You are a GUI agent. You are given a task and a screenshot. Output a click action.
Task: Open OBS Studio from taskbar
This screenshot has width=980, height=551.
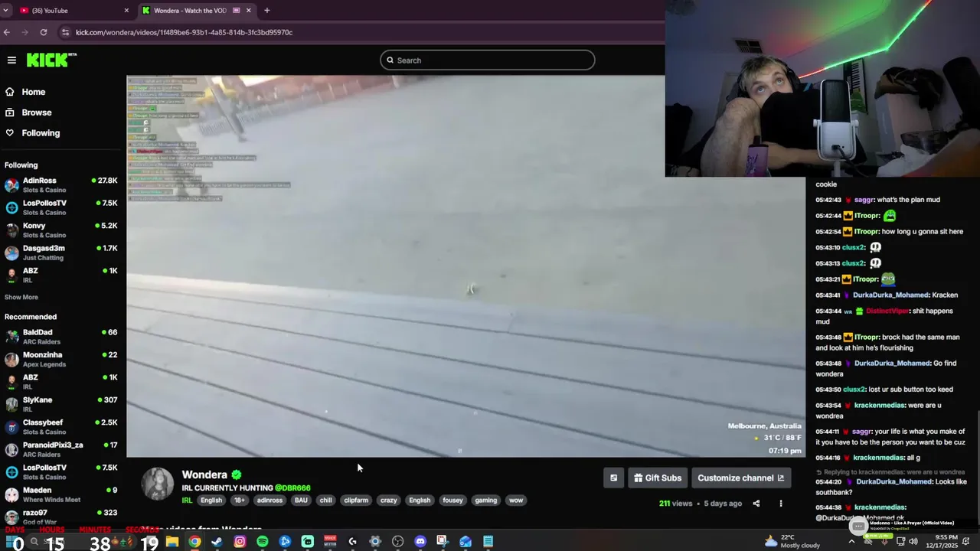coord(397,542)
